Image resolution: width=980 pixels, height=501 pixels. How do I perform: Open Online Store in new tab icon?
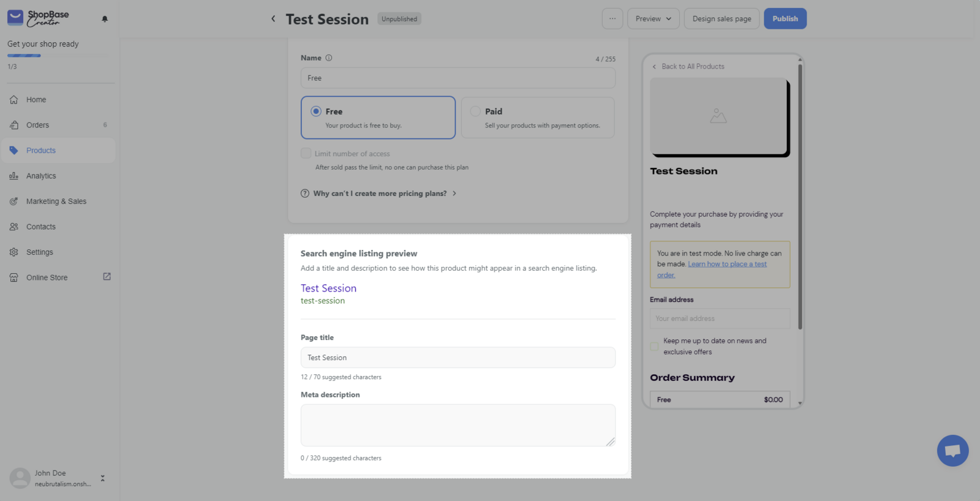[107, 277]
